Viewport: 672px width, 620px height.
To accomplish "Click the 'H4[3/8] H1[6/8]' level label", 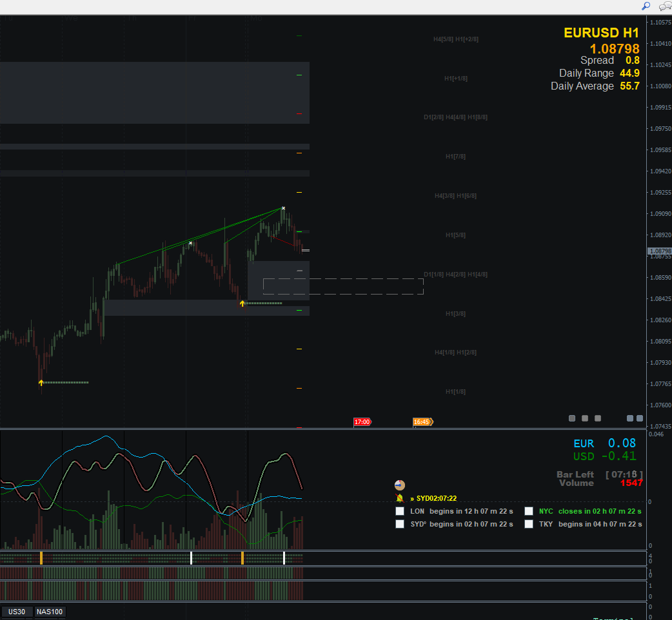I will point(455,196).
